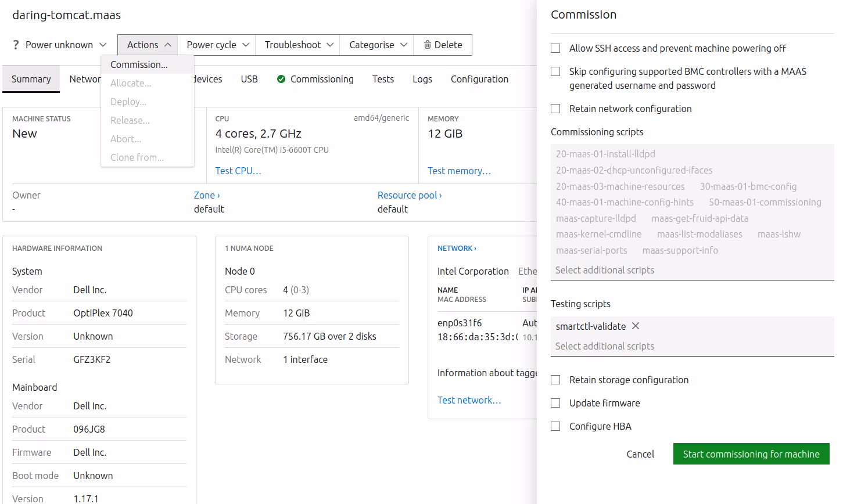The image size is (843, 504).
Task: Enable Allow SSH access checkbox
Action: click(x=555, y=48)
